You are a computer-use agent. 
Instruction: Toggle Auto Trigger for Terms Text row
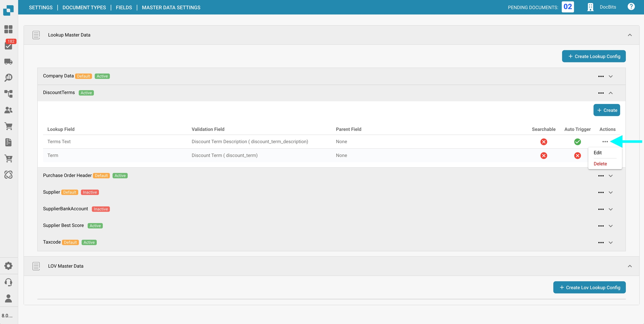coord(577,142)
